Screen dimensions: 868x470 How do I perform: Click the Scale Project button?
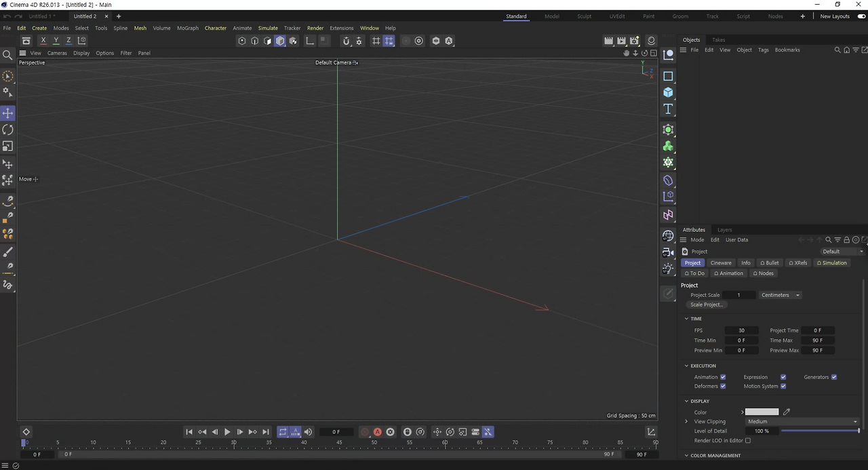tap(706, 304)
